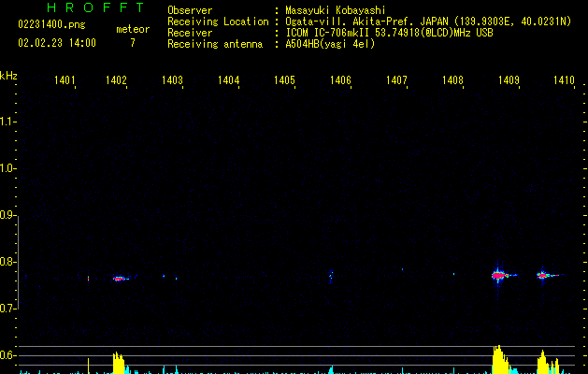Click the "Receiver" field label
Viewport: 588px width, 374px height.
pos(190,33)
